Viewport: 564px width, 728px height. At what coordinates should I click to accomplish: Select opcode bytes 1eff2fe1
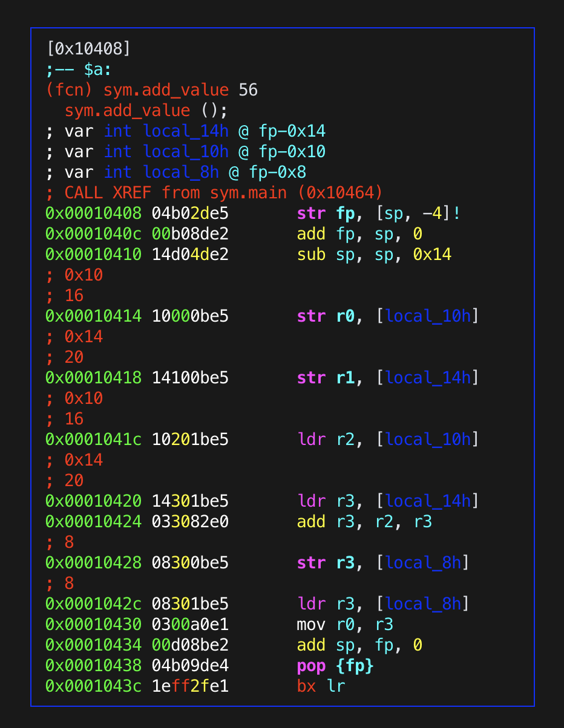pyautogui.click(x=191, y=686)
